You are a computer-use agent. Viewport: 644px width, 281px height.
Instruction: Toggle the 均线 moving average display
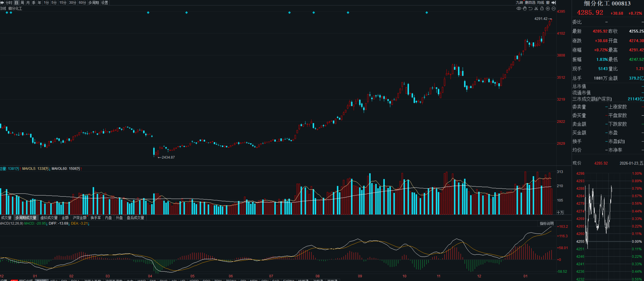(x=541, y=2)
